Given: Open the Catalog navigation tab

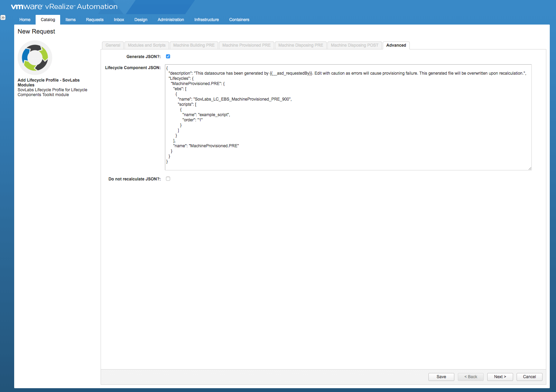Looking at the screenshot, I should pos(48,20).
